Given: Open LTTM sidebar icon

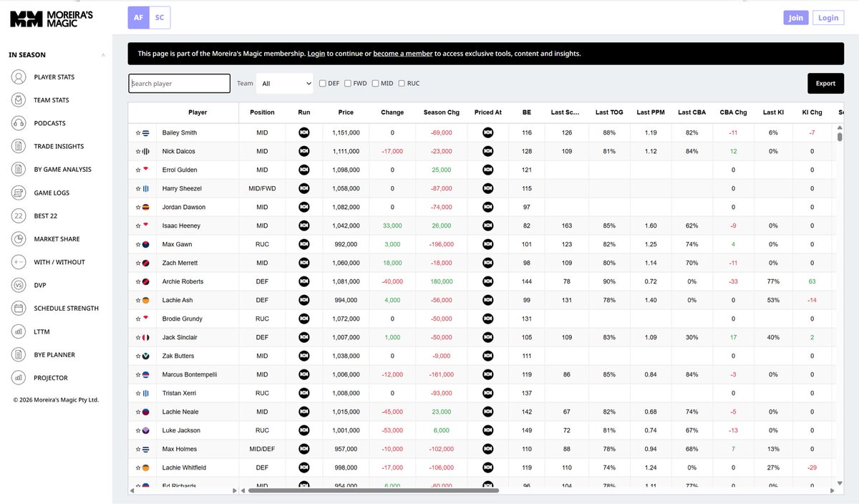Looking at the screenshot, I should coord(19,331).
